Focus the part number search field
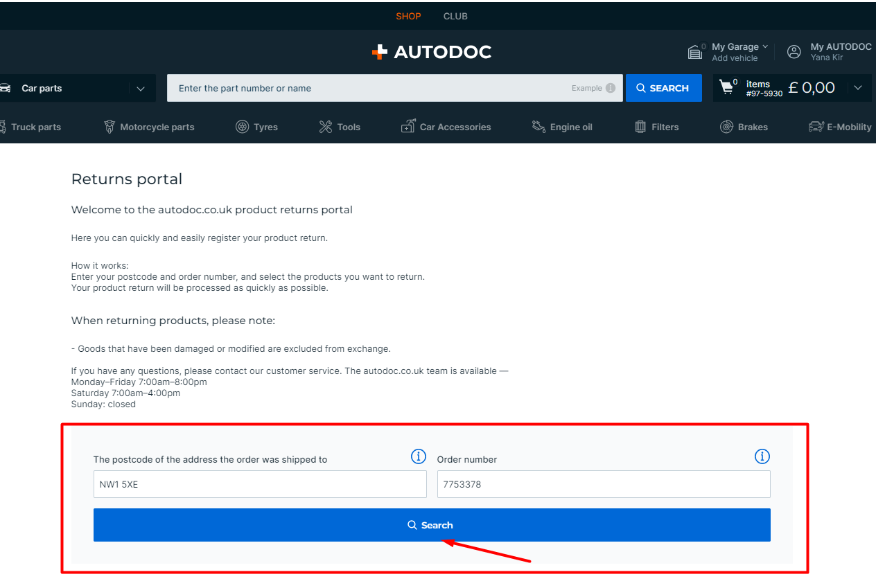Viewport: 876px width, 588px height. tap(367, 88)
